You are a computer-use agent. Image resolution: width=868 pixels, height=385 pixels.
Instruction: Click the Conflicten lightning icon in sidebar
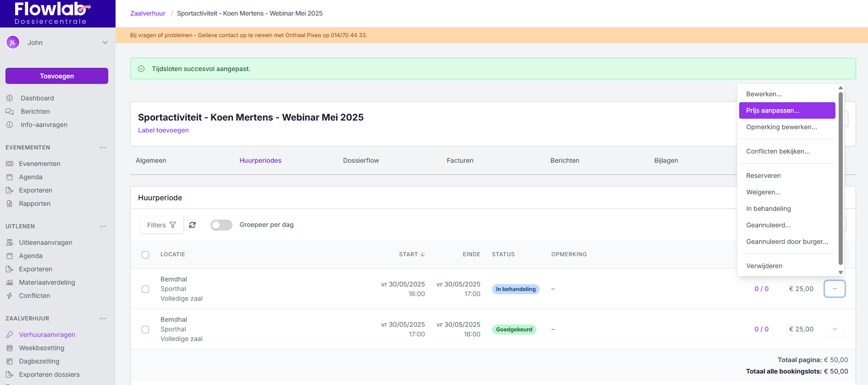pos(10,296)
